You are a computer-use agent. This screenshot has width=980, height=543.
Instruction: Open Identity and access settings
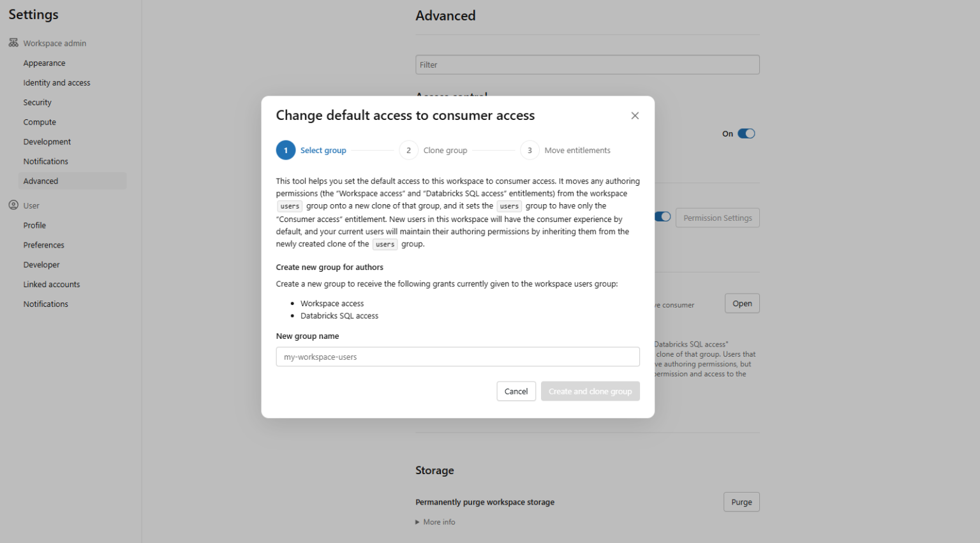point(57,82)
